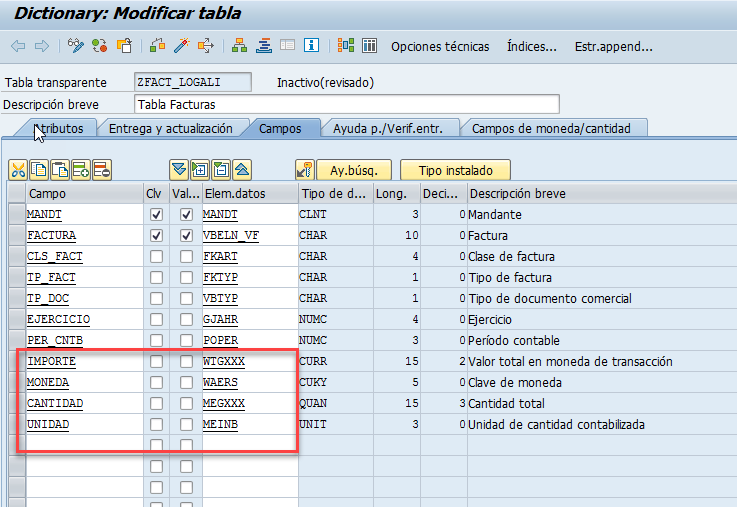Click the Índices... button

tap(532, 47)
